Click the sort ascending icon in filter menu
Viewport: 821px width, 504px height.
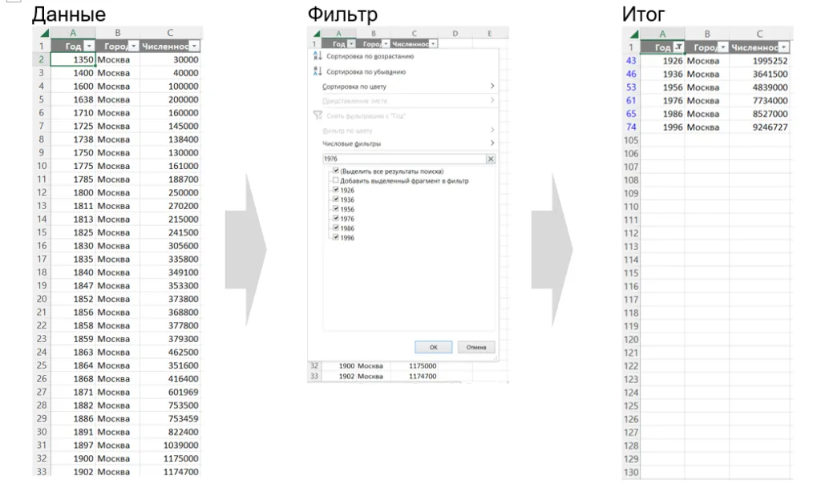317,56
